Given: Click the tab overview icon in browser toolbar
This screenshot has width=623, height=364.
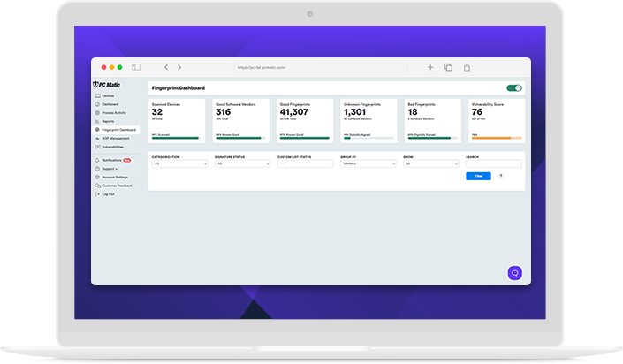Looking at the screenshot, I should [x=448, y=67].
